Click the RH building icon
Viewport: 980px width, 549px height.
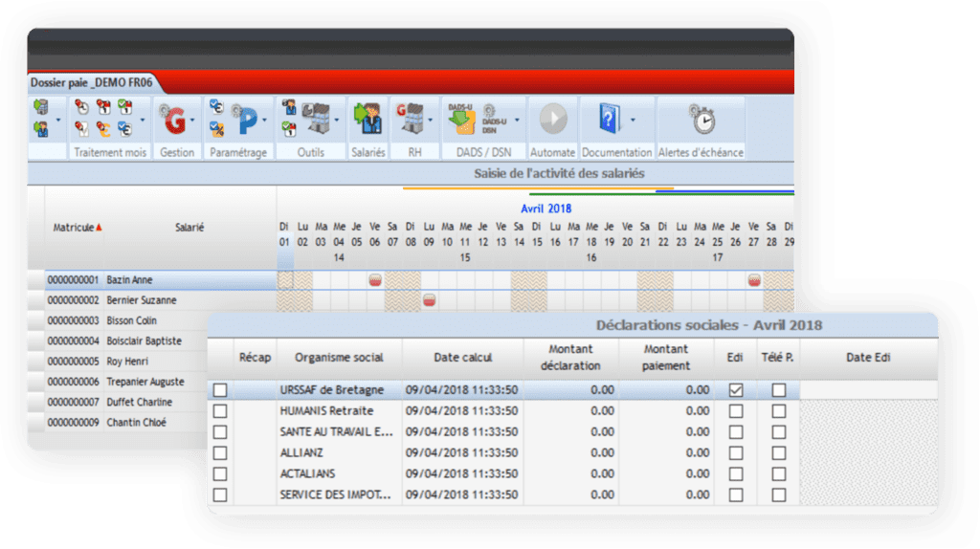pyautogui.click(x=411, y=120)
